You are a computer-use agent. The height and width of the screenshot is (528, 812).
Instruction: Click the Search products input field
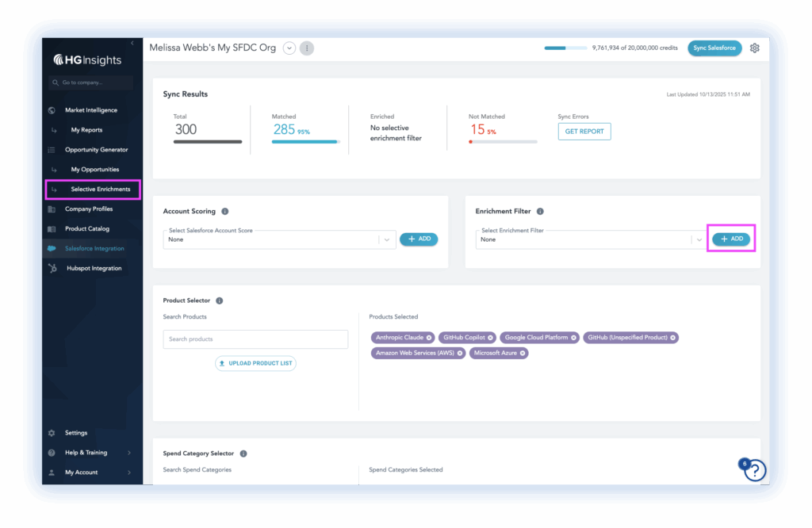(x=255, y=339)
